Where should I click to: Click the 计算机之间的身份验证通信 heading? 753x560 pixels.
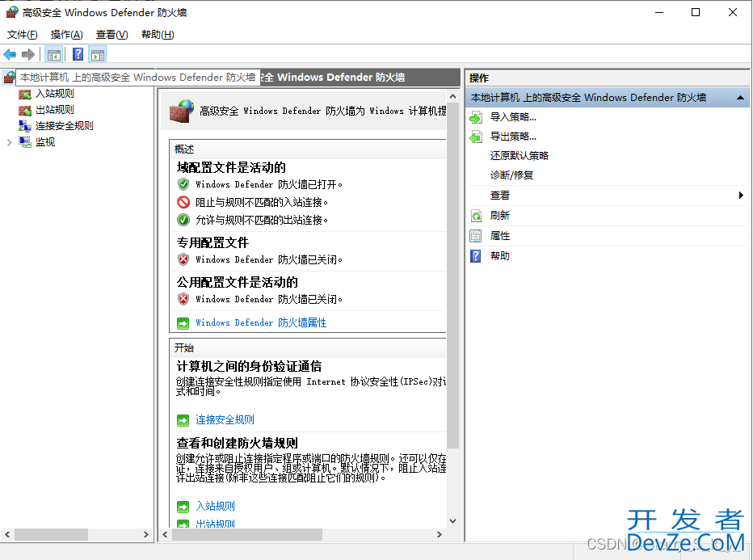click(x=249, y=366)
